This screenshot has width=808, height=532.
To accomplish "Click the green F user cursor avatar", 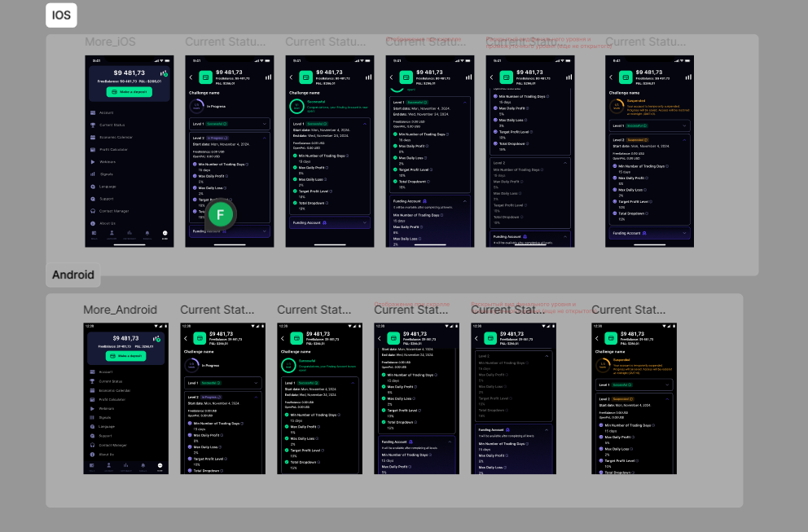I will 221,214.
